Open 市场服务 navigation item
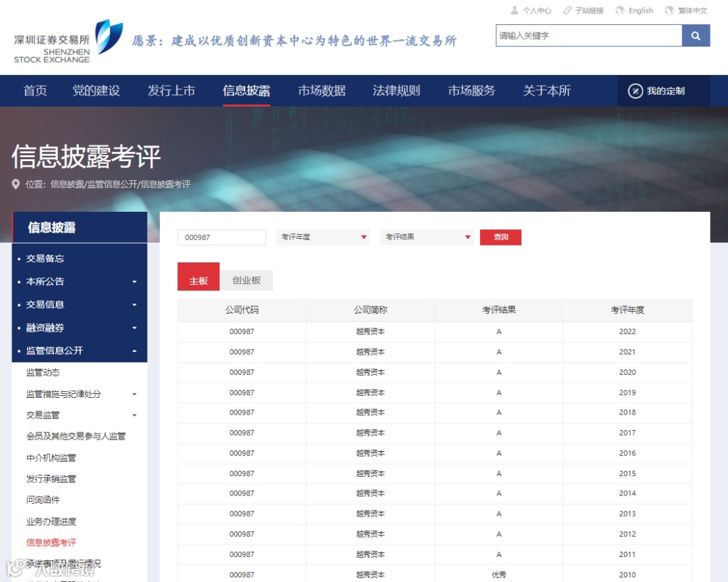The width and height of the screenshot is (728, 582). (x=472, y=90)
